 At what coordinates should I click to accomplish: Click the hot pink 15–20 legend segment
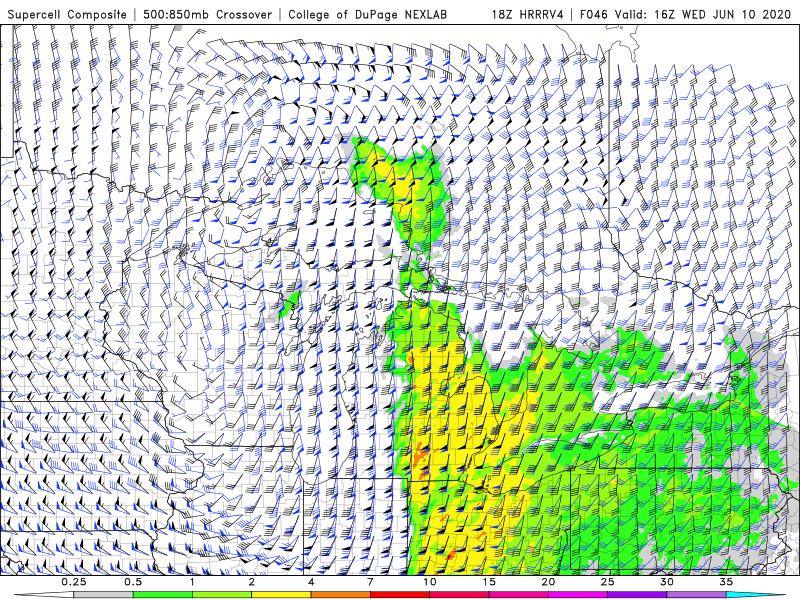[x=518, y=595]
